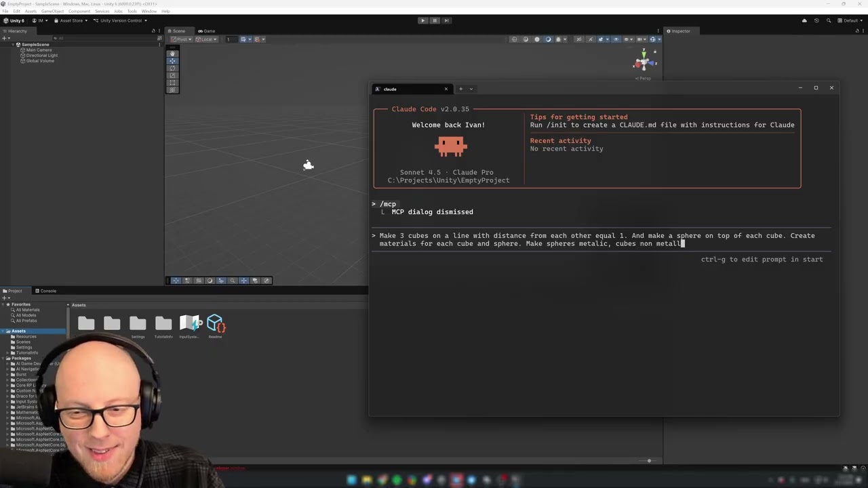
Task: Click the Search icon in Unity top toolbar
Action: (x=828, y=20)
